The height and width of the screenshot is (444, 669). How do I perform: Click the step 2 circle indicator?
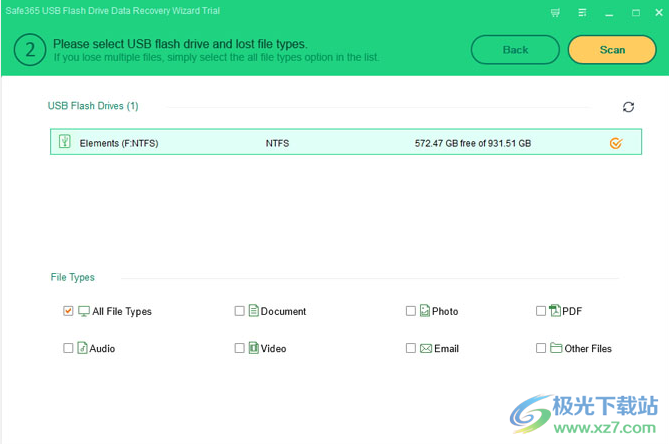click(x=30, y=50)
